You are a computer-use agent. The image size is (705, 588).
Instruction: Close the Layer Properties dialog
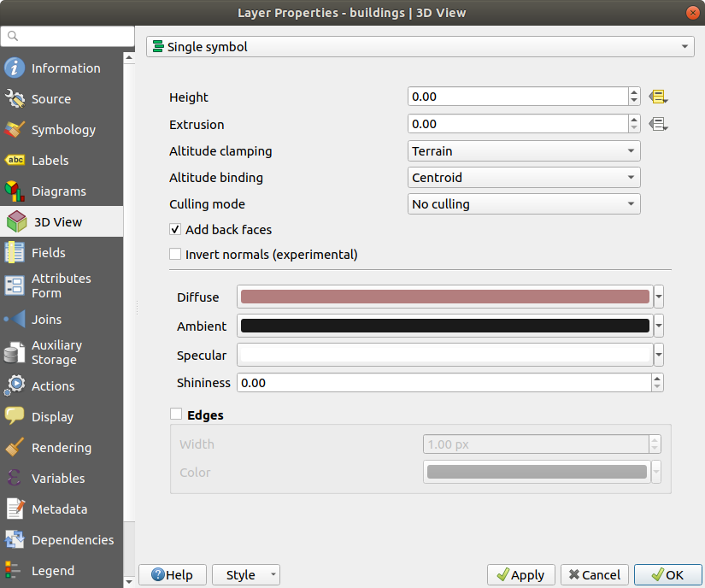(x=693, y=13)
